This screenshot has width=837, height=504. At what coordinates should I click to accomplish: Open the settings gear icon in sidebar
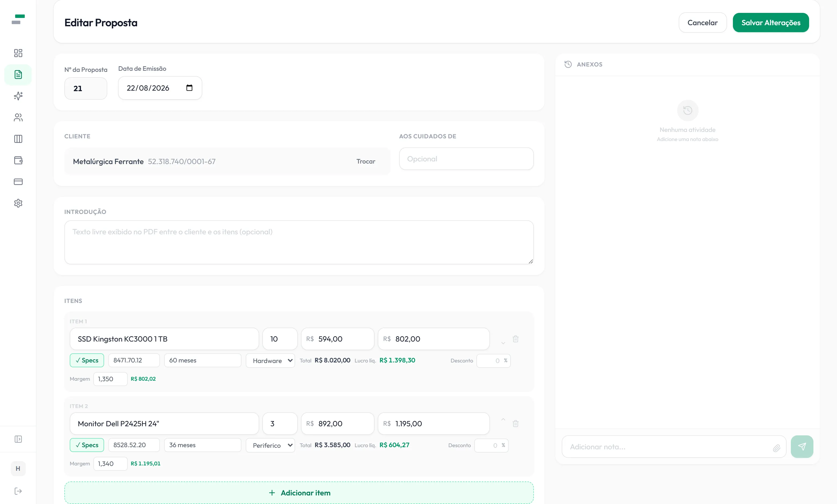pyautogui.click(x=18, y=203)
